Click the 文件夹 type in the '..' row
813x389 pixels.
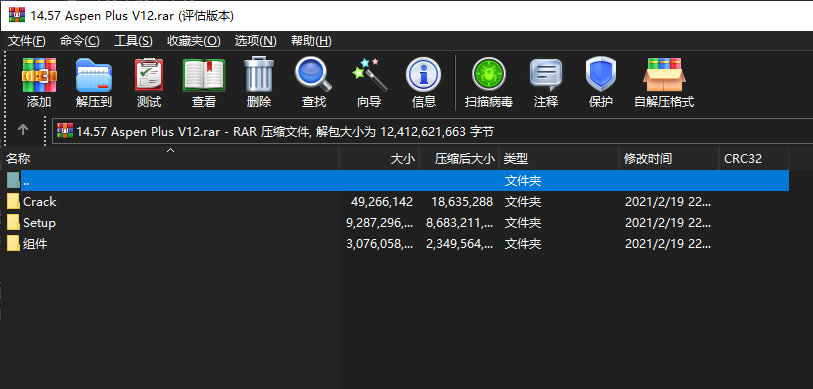click(523, 181)
